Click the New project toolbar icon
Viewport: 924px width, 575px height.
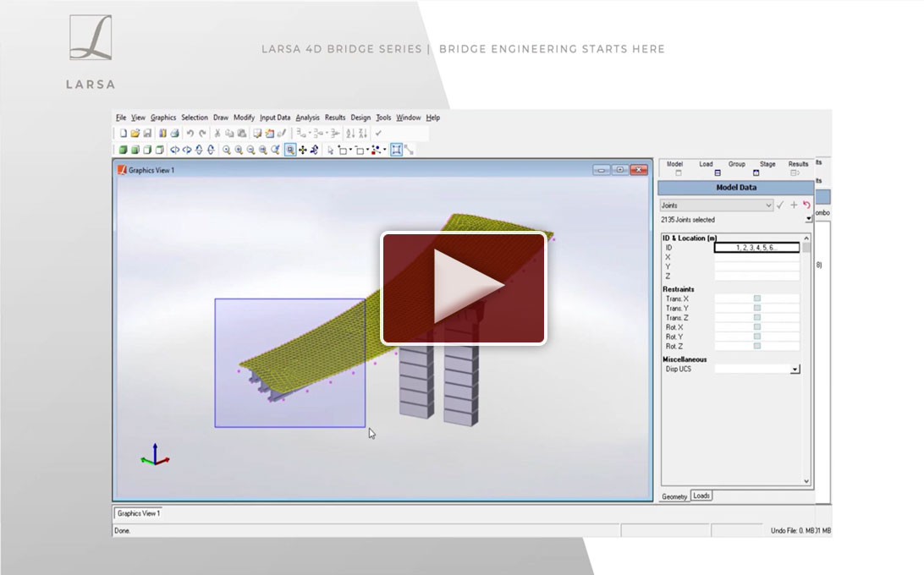click(x=124, y=134)
